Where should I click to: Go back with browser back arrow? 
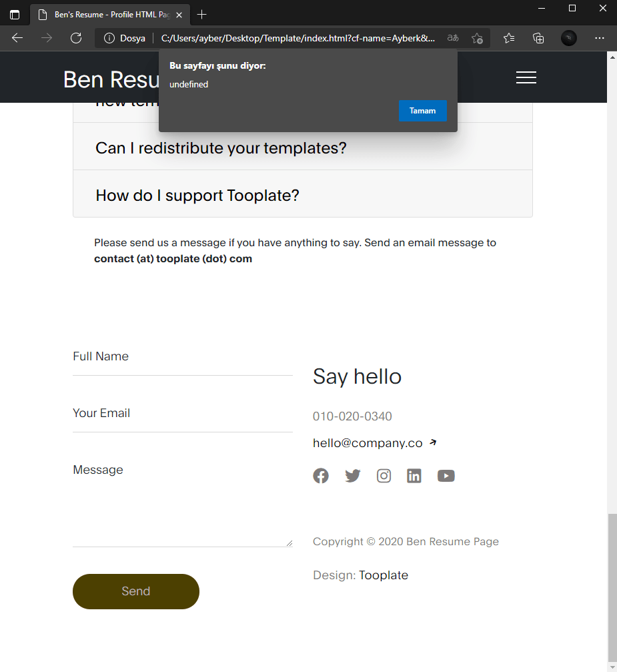[x=17, y=38]
